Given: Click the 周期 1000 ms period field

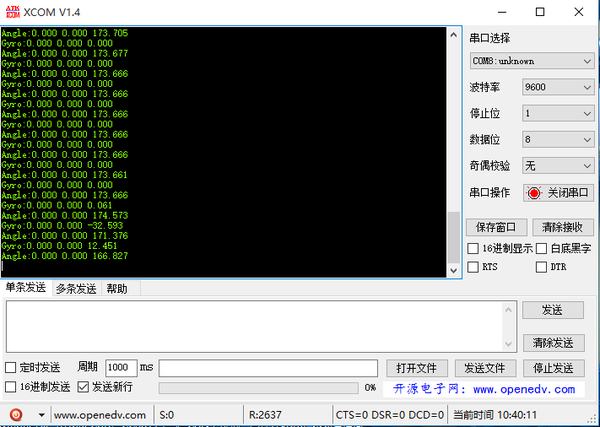Looking at the screenshot, I should [121, 368].
